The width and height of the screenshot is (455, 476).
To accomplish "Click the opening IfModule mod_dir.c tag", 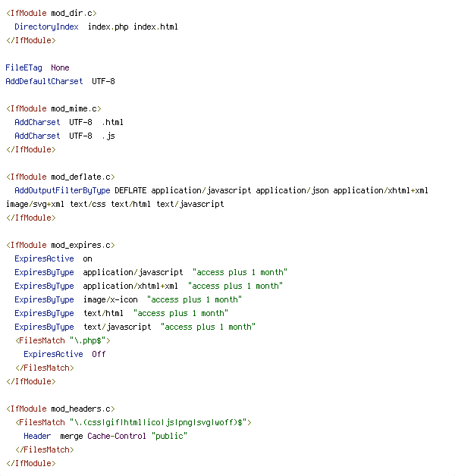I will pos(51,13).
